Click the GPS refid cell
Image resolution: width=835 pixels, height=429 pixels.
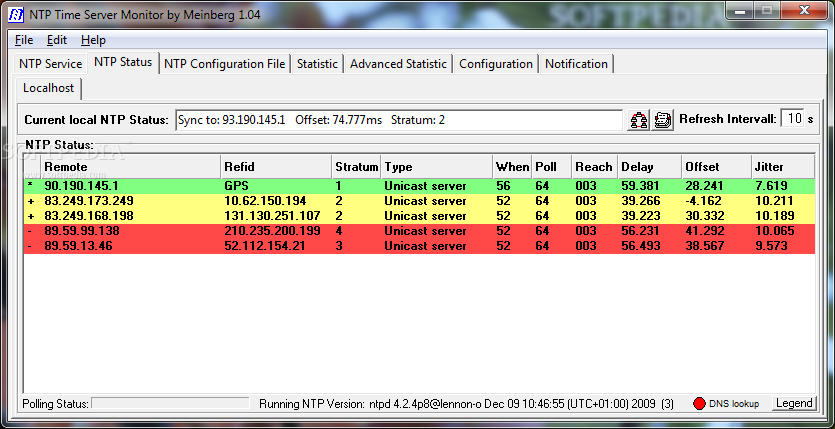pyautogui.click(x=237, y=186)
